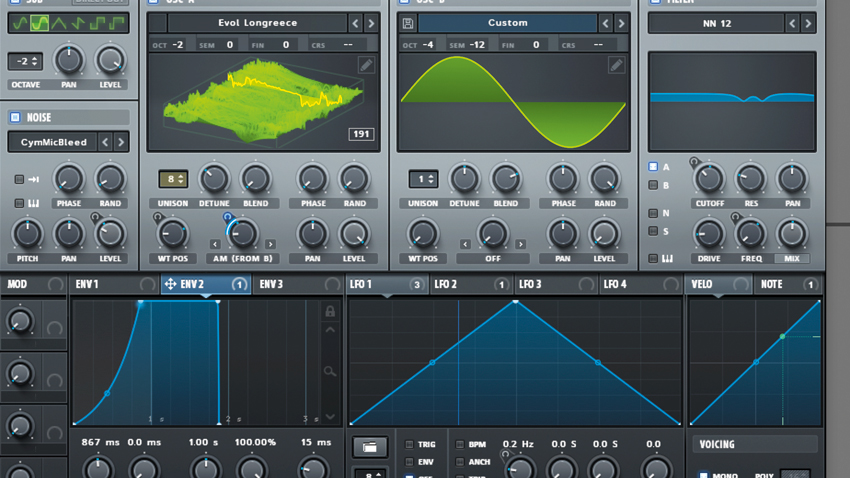
Task: Open the NN 12 filter type menu
Action: [x=717, y=23]
